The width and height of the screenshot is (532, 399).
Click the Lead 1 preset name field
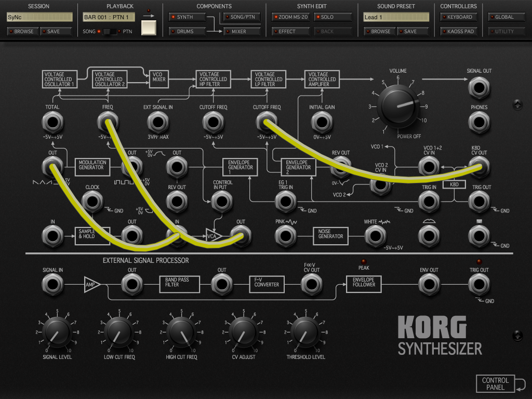click(396, 17)
